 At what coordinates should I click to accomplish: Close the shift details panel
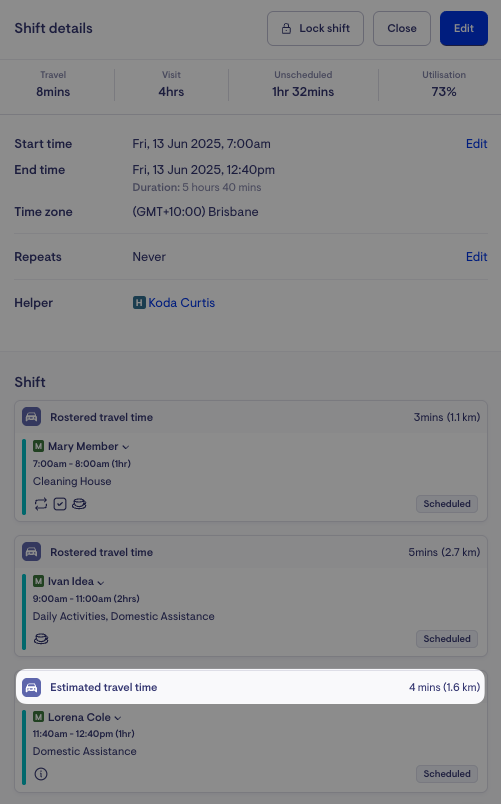(x=402, y=28)
